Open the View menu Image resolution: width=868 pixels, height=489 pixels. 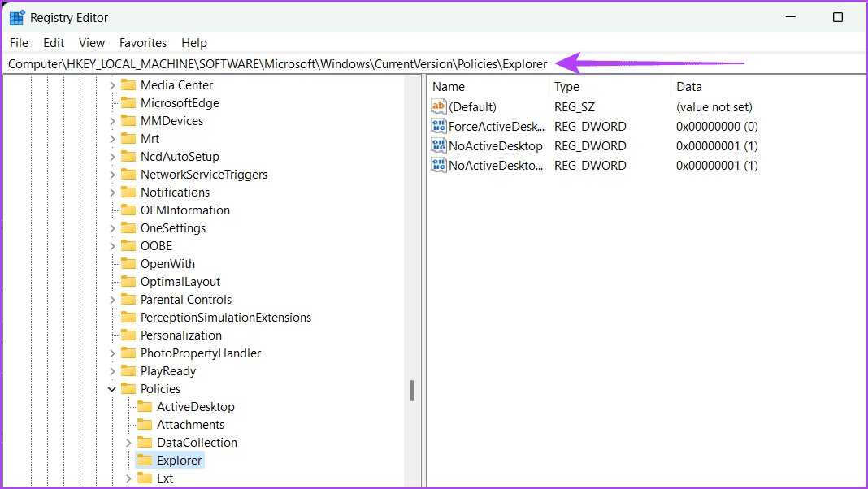click(91, 42)
